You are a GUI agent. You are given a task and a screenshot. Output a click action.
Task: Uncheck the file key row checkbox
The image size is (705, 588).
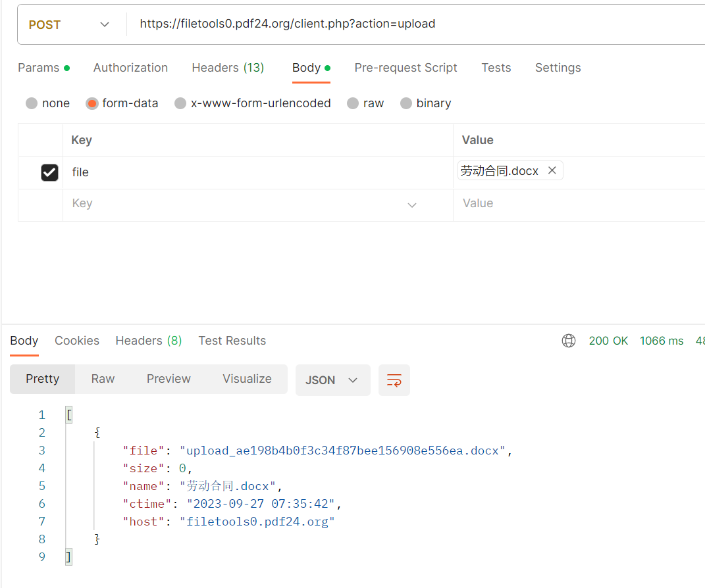pyautogui.click(x=49, y=172)
